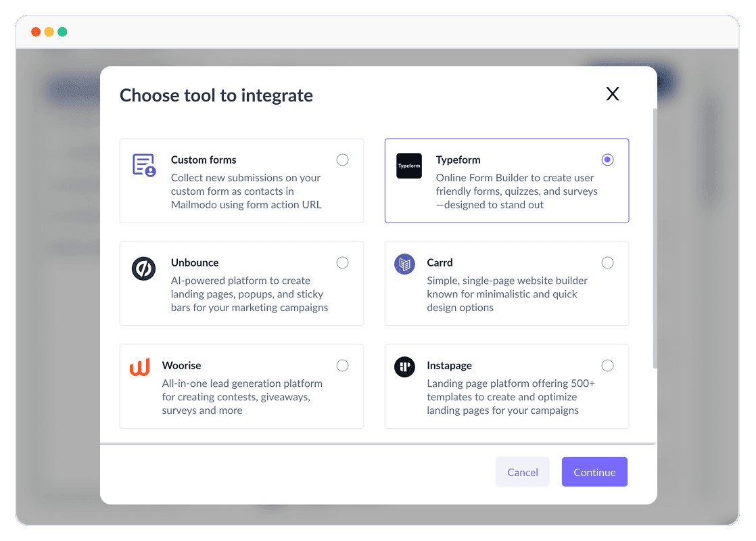Click the Typeform logo icon

tap(409, 166)
